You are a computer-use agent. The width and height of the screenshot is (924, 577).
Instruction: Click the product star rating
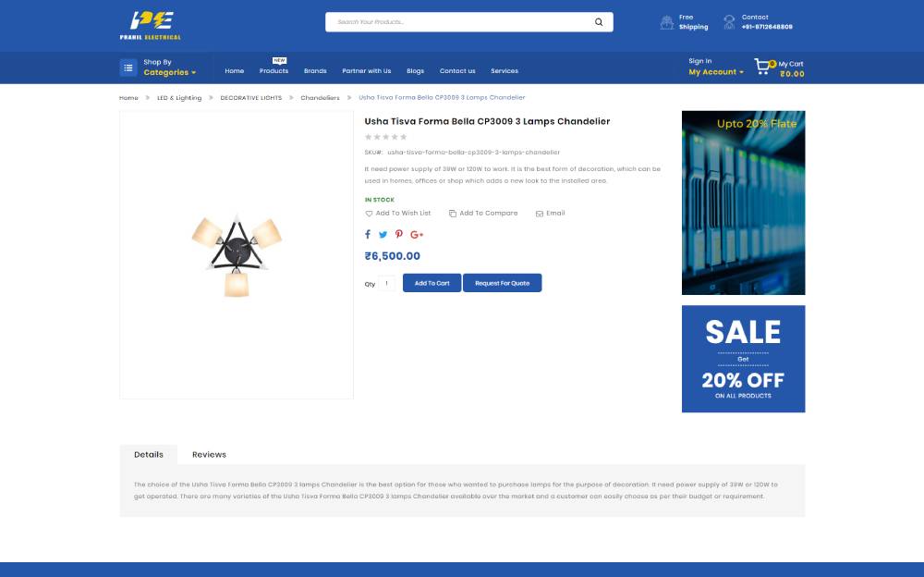click(386, 137)
